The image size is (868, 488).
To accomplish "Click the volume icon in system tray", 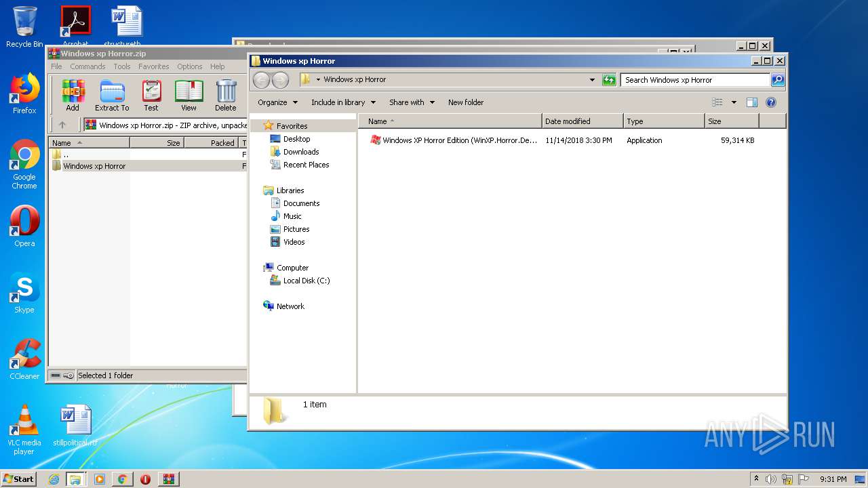I will (x=771, y=479).
